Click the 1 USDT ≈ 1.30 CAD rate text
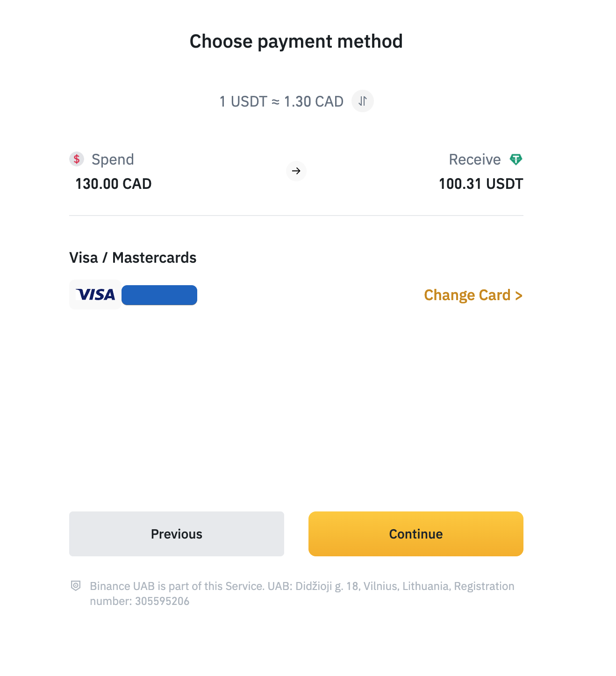Viewport: 616px width, 676px height. coord(281,101)
